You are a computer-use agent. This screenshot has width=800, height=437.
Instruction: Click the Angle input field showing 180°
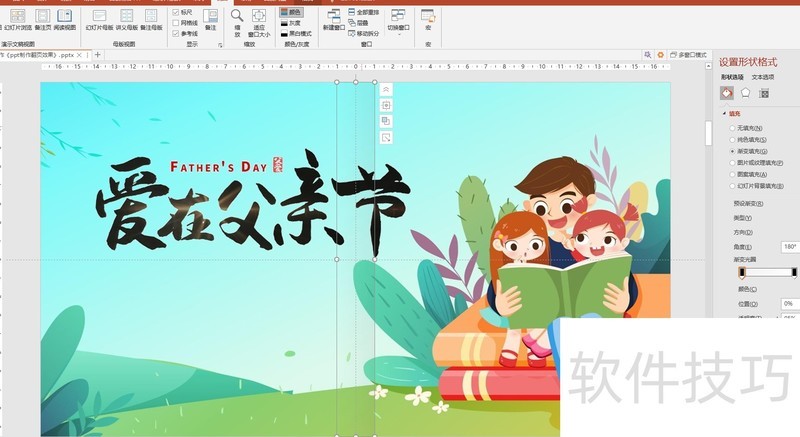pyautogui.click(x=790, y=247)
